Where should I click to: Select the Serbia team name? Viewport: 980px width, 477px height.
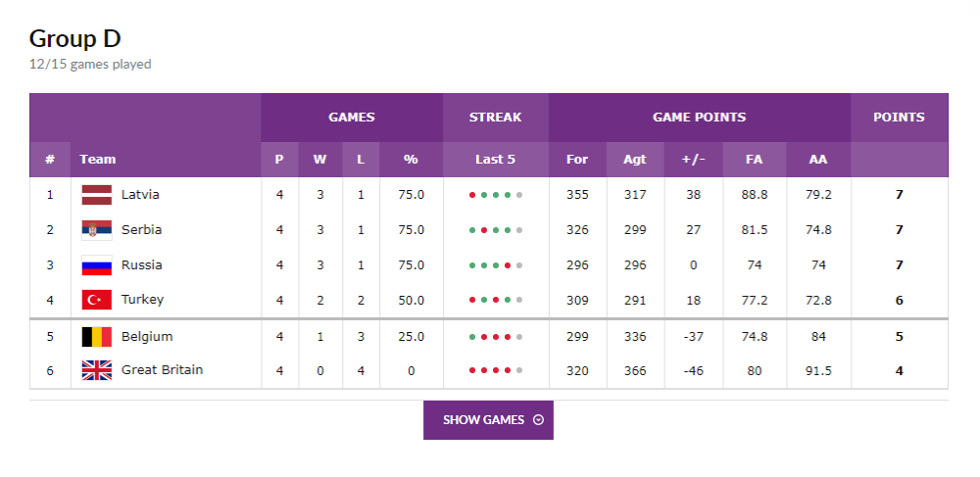click(141, 230)
